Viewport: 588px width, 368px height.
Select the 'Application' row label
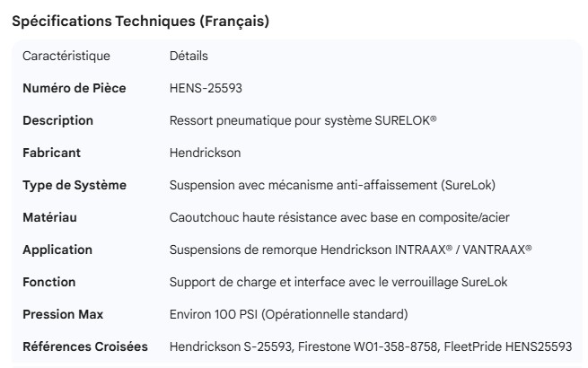coord(57,250)
